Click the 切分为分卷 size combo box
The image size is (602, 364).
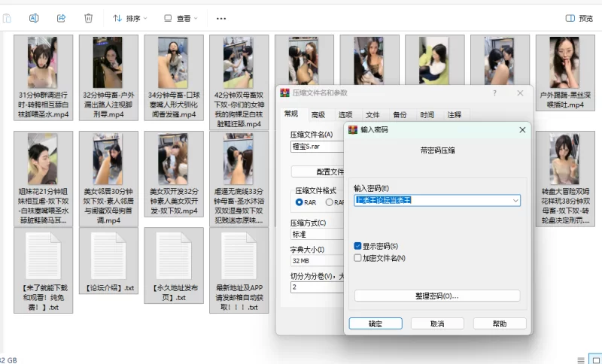(317, 287)
